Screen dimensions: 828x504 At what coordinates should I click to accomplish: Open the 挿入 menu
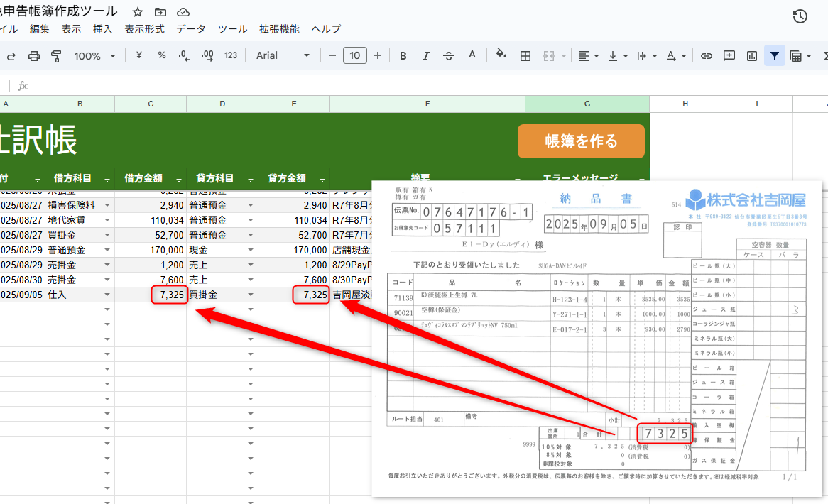click(x=102, y=29)
